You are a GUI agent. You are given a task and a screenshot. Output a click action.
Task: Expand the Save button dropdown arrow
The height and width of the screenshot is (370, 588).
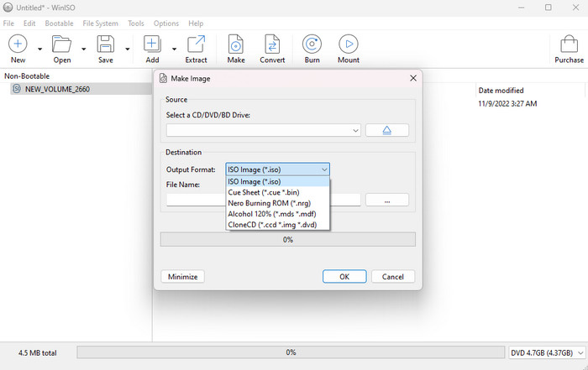[128, 49]
